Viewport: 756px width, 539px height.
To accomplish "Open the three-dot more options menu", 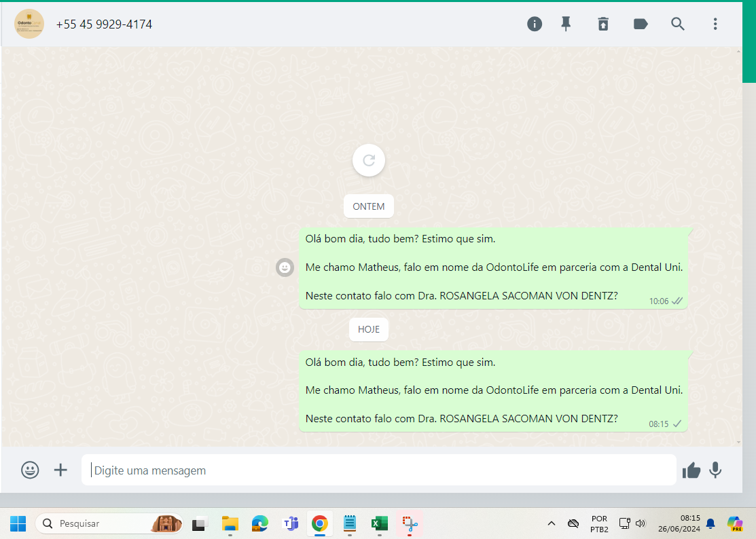I will pyautogui.click(x=715, y=24).
